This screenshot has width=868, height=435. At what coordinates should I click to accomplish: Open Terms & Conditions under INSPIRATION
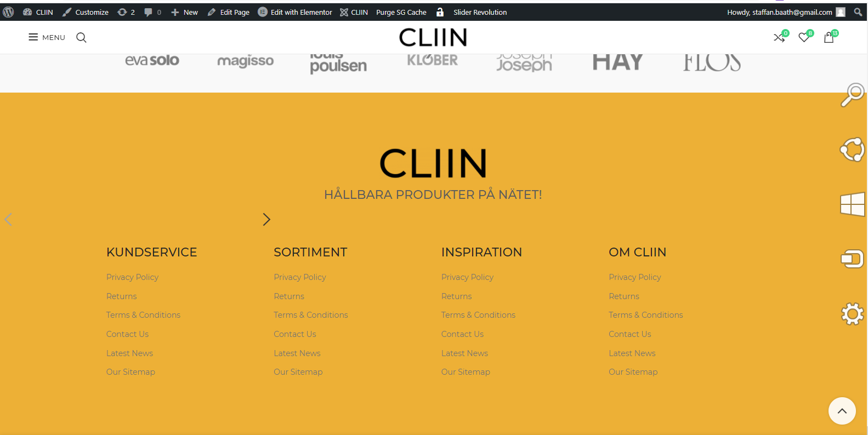pyautogui.click(x=478, y=315)
